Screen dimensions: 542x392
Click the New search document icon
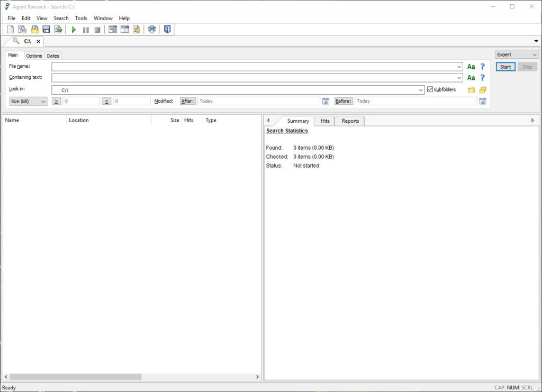(11, 30)
